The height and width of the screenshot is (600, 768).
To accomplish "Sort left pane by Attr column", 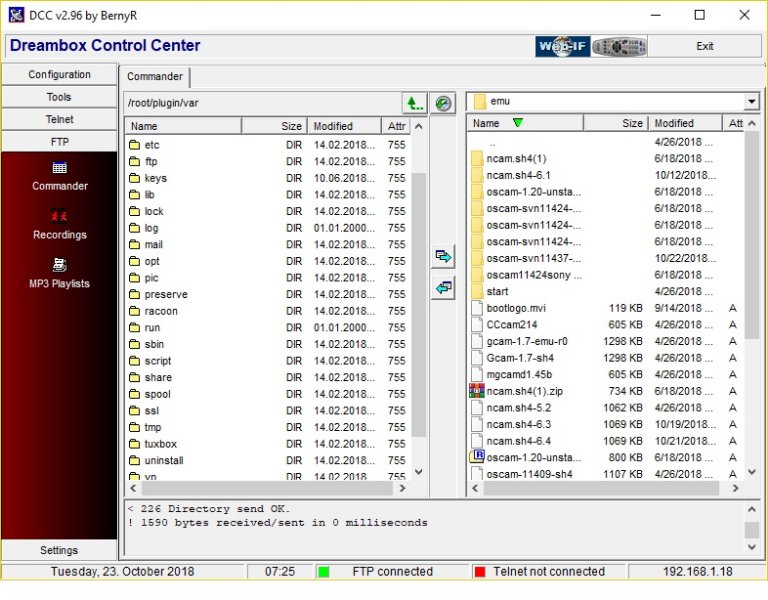I will (396, 126).
